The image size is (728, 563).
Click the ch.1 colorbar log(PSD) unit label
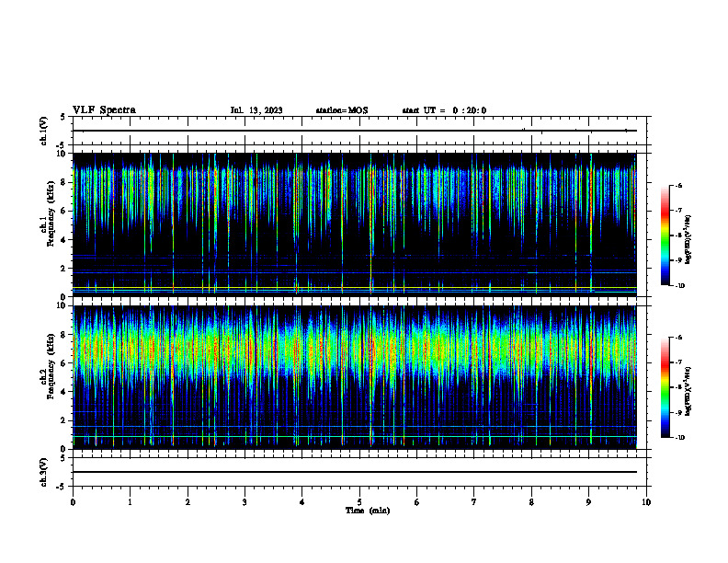point(688,240)
